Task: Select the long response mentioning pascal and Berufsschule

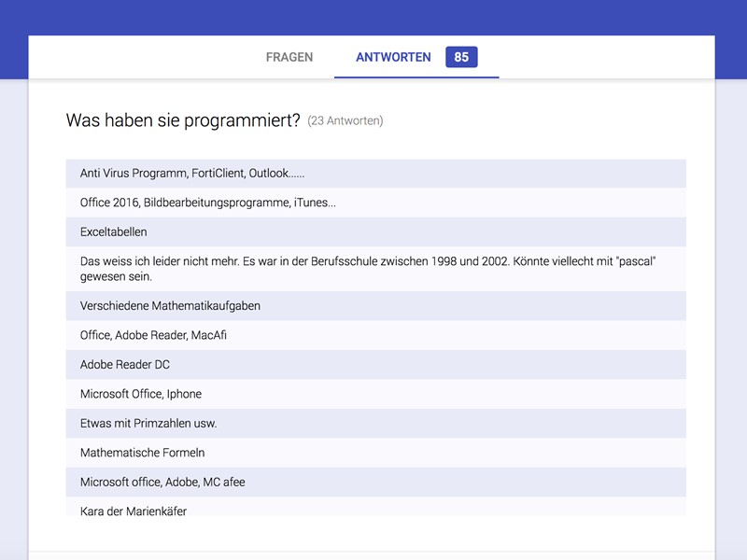Action: coord(373,269)
